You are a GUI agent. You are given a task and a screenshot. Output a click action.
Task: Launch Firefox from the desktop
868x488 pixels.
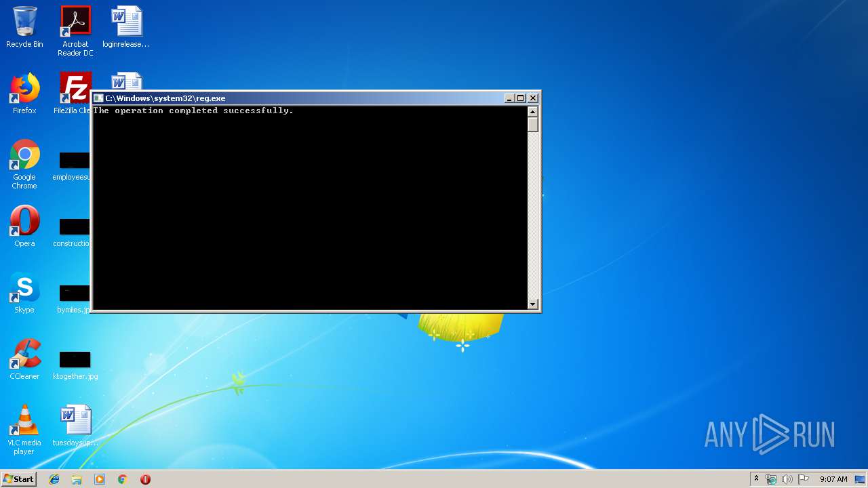[x=24, y=94]
